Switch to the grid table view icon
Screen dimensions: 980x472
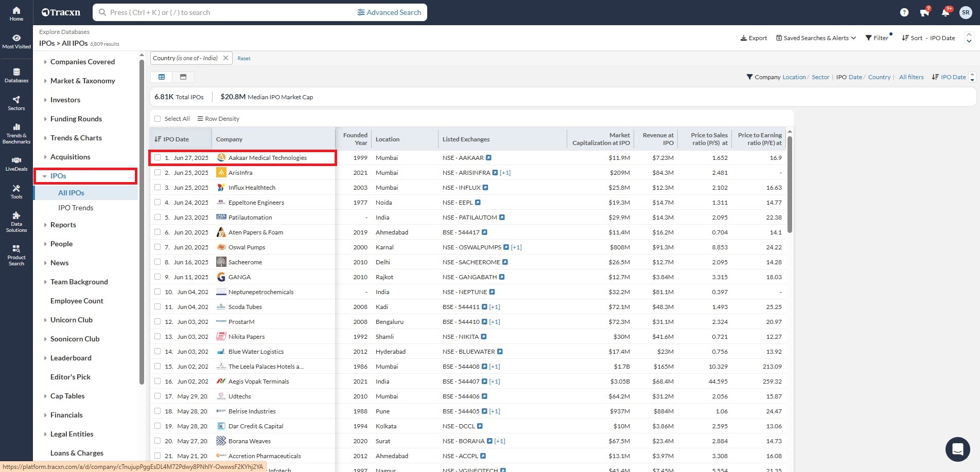pos(162,77)
